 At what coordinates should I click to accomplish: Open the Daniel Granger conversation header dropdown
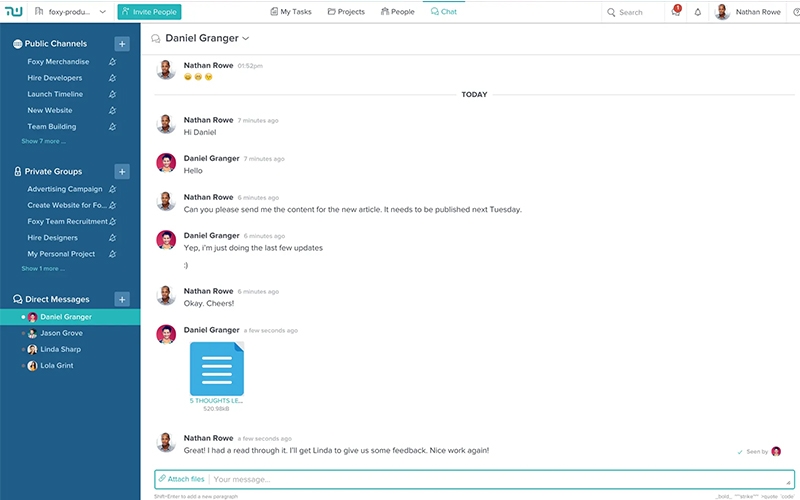[207, 38]
